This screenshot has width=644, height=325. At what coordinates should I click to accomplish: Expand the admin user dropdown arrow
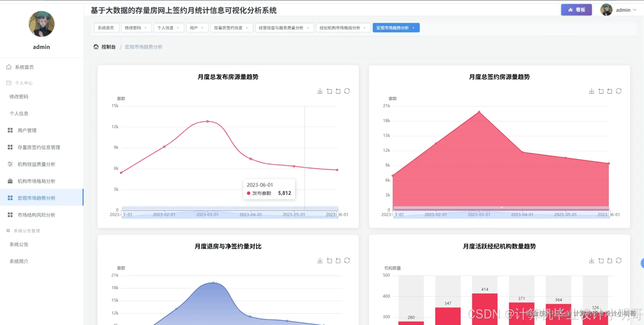point(635,10)
